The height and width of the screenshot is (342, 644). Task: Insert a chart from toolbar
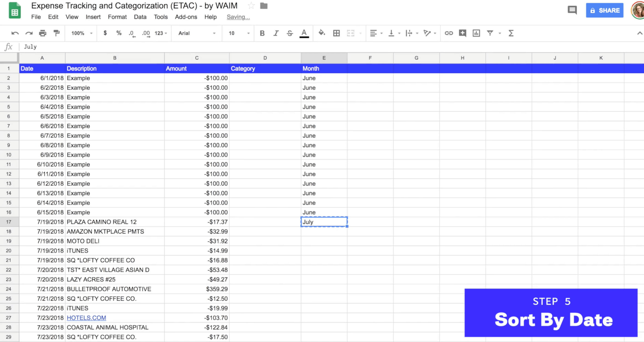pos(476,33)
